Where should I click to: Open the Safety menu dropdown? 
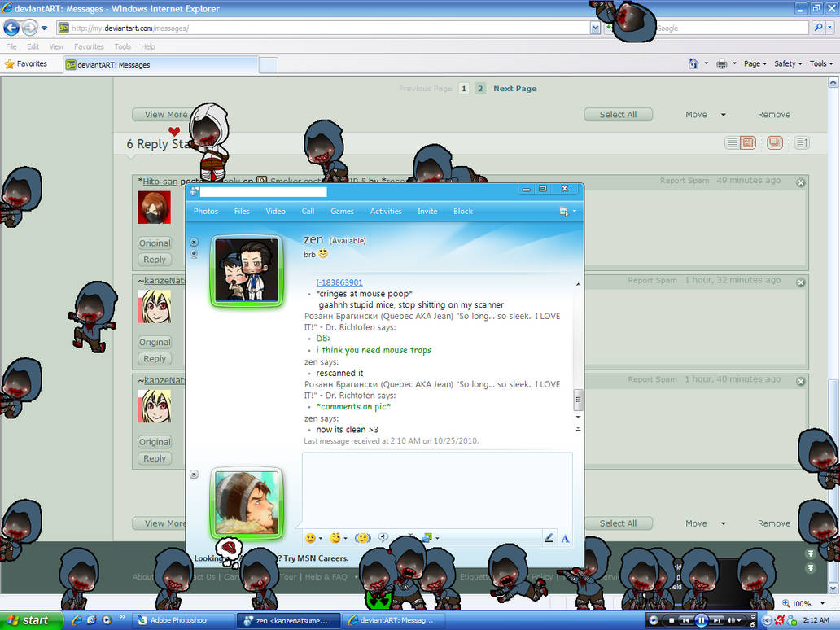pyautogui.click(x=788, y=63)
